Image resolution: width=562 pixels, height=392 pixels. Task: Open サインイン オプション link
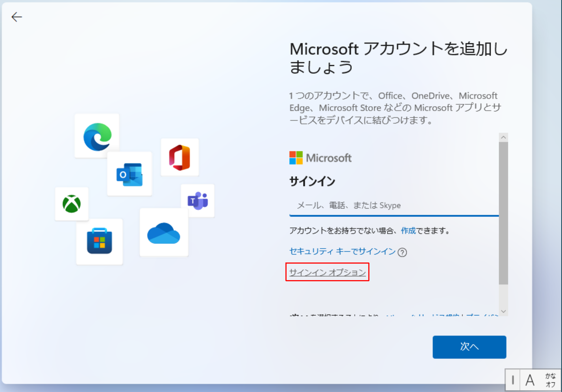(327, 272)
